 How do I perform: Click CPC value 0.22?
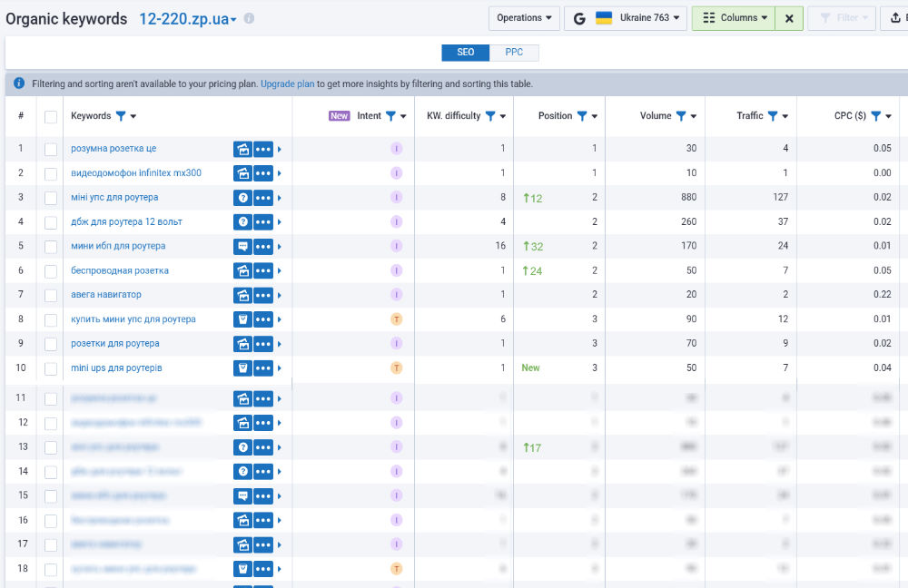click(x=882, y=295)
